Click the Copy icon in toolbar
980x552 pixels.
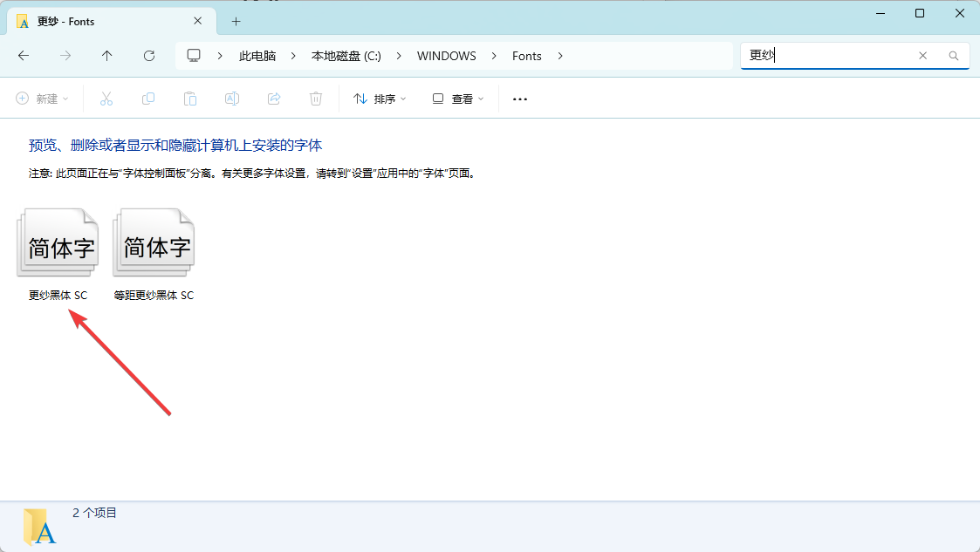148,99
